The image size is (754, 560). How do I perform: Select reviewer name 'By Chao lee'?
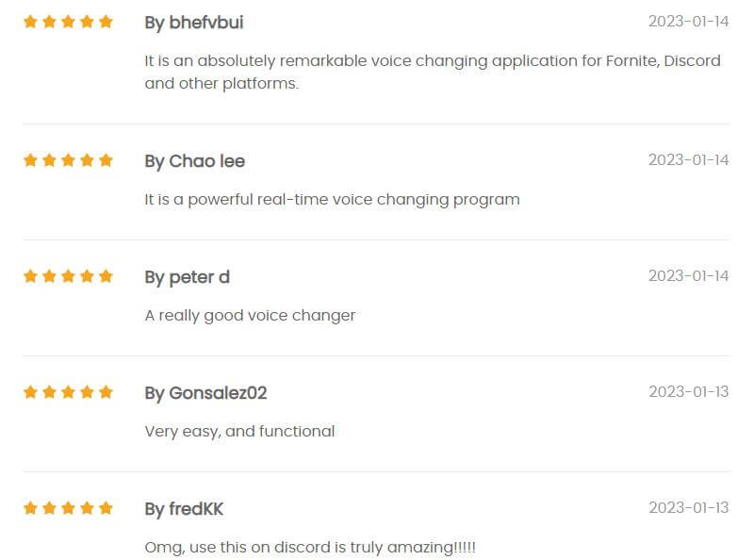coord(195,161)
